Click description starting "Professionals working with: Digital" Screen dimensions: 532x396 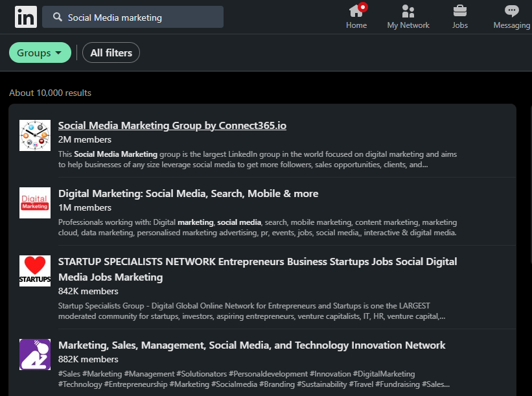point(257,227)
